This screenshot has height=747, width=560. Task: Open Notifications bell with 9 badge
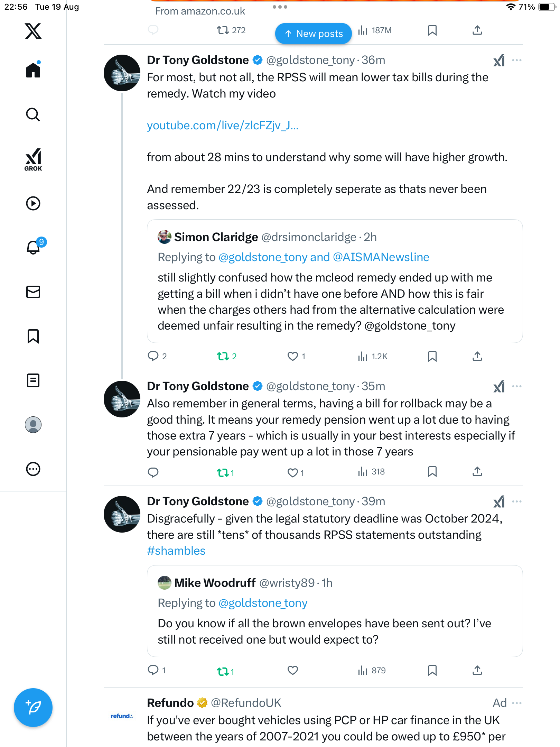(x=34, y=247)
